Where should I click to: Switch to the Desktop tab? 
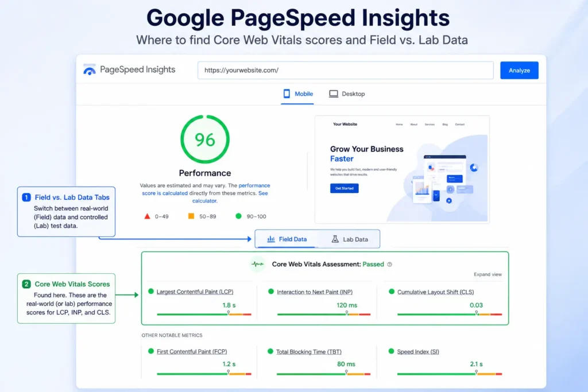347,94
